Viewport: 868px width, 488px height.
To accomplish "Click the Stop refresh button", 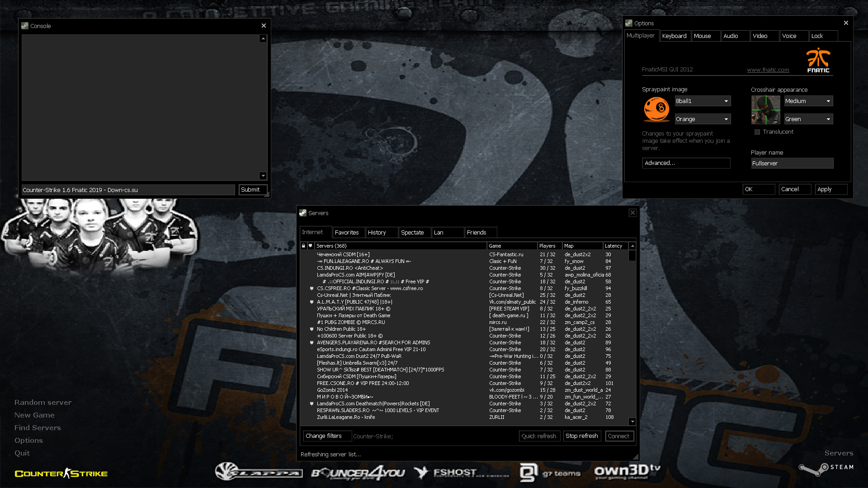I will (582, 436).
